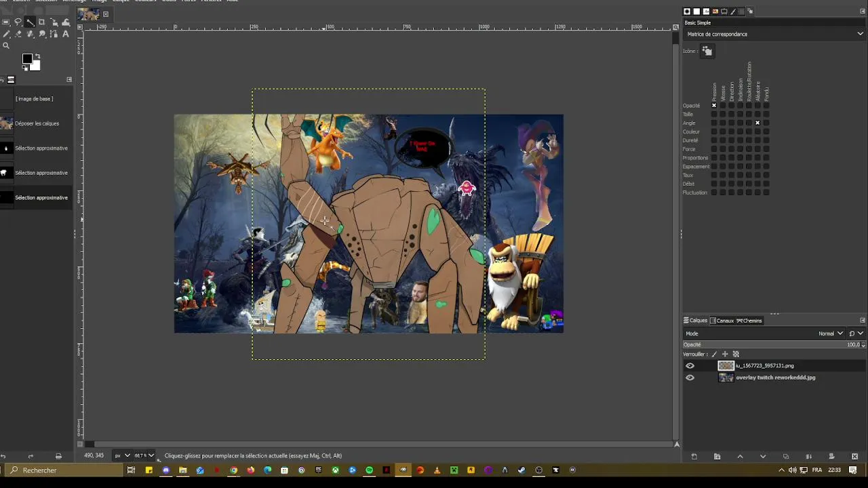Hide the iu_1567723_5957131.png layer

pyautogui.click(x=690, y=366)
